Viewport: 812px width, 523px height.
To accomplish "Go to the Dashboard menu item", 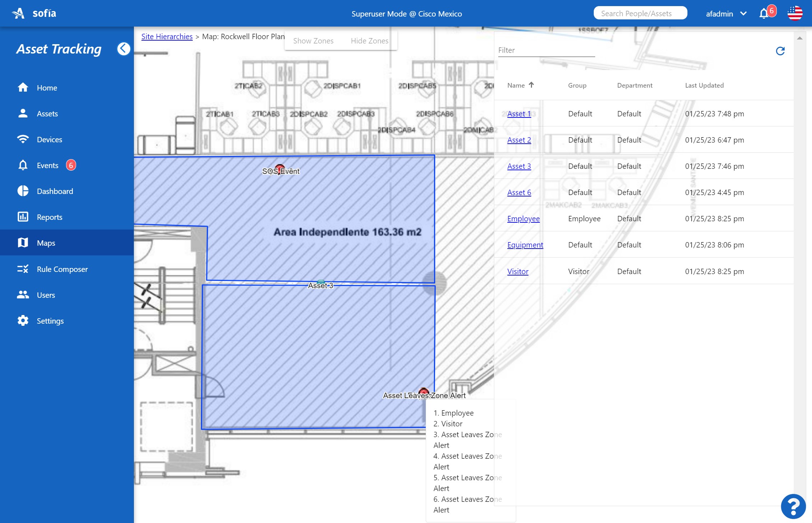I will click(55, 191).
